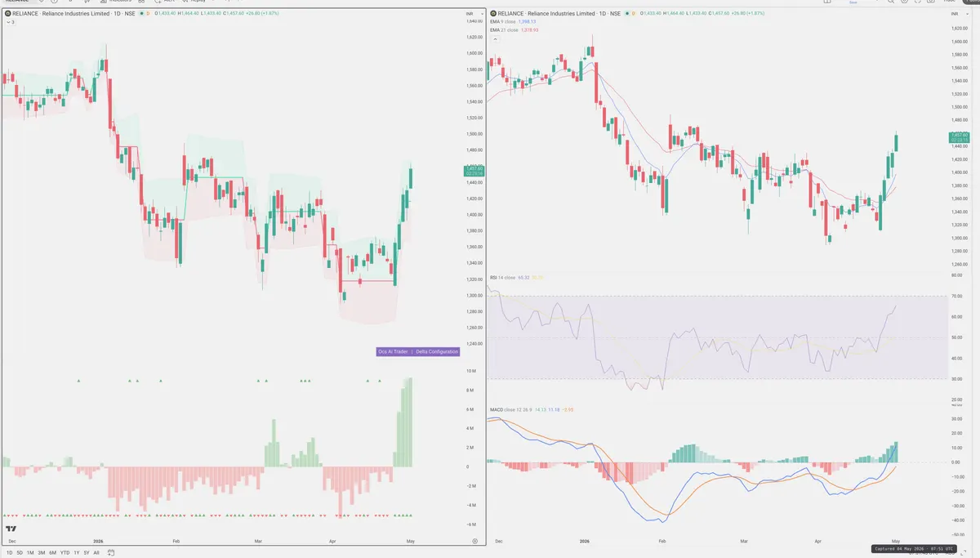Open left chart time axis settings gear
This screenshot has width=980, height=558.
coord(475,541)
